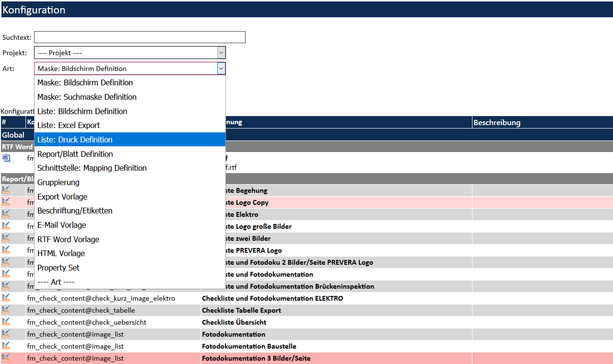Click 'Fotodokumentation 3 Bilder/Seite' text
The height and width of the screenshot is (364, 613).
(256, 358)
